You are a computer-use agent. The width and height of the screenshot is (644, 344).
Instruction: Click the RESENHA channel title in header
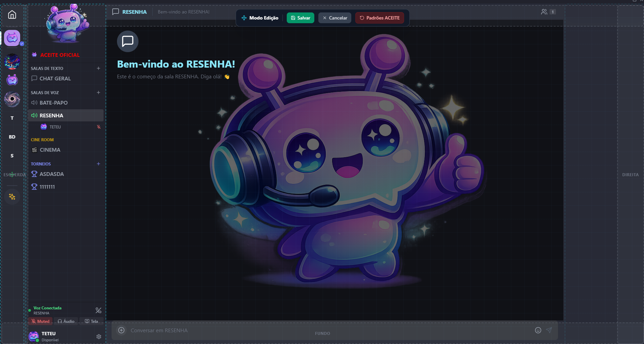pos(134,12)
